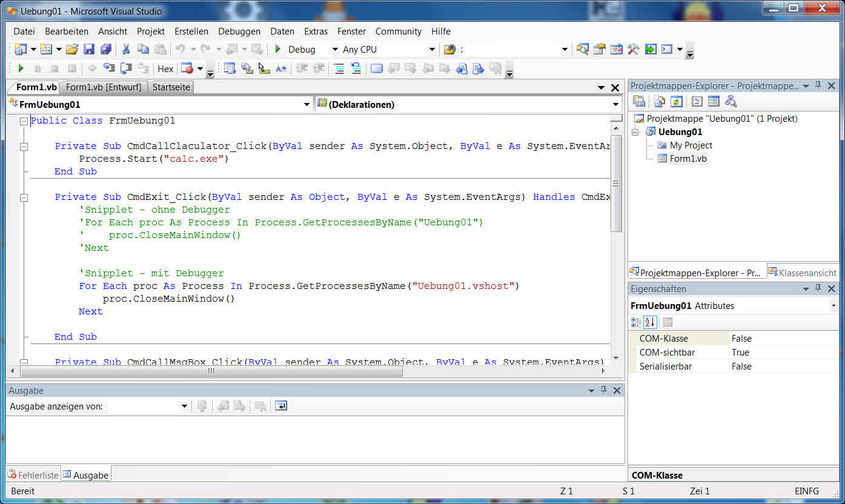This screenshot has width=845, height=504.
Task: Start debugging with the green play arrow near Debug
Action: coord(278,49)
